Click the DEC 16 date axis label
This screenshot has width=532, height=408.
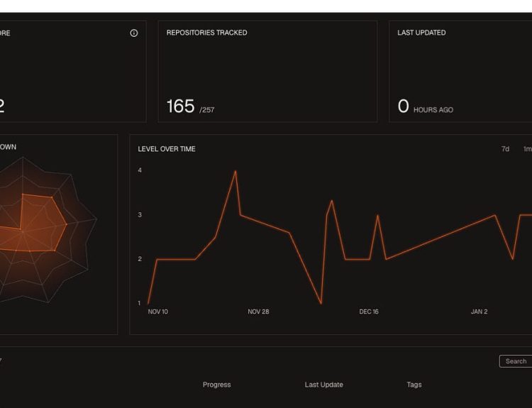(x=370, y=311)
